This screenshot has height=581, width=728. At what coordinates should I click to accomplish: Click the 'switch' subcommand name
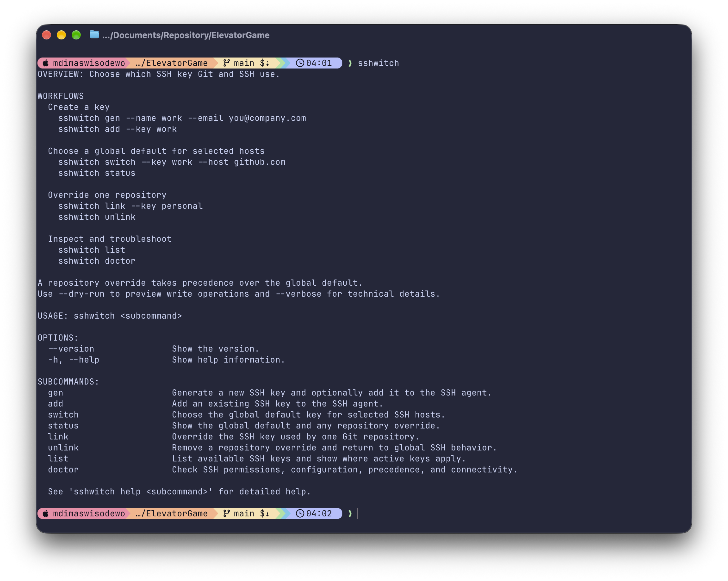tap(64, 415)
